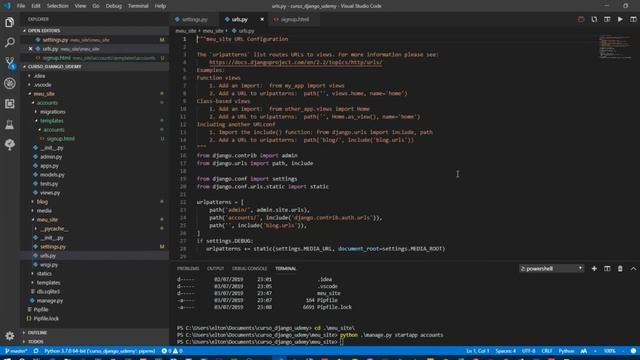Close the urls.py editor tab

[262, 19]
